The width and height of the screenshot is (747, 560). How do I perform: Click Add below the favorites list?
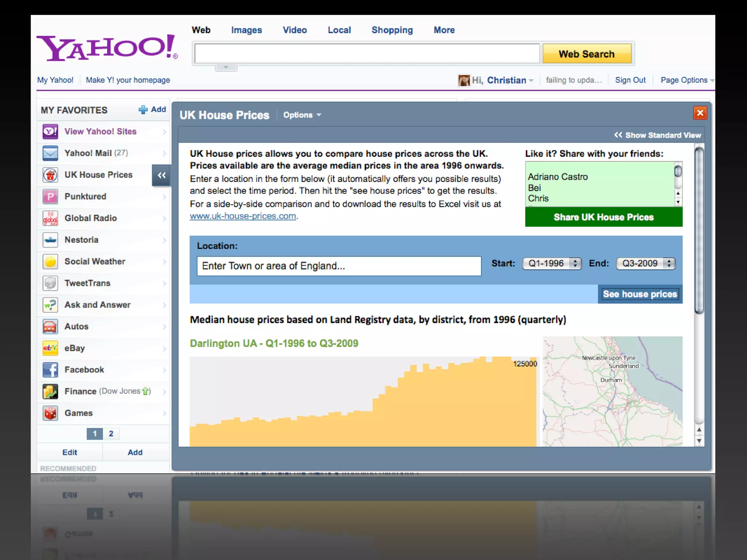coord(135,452)
